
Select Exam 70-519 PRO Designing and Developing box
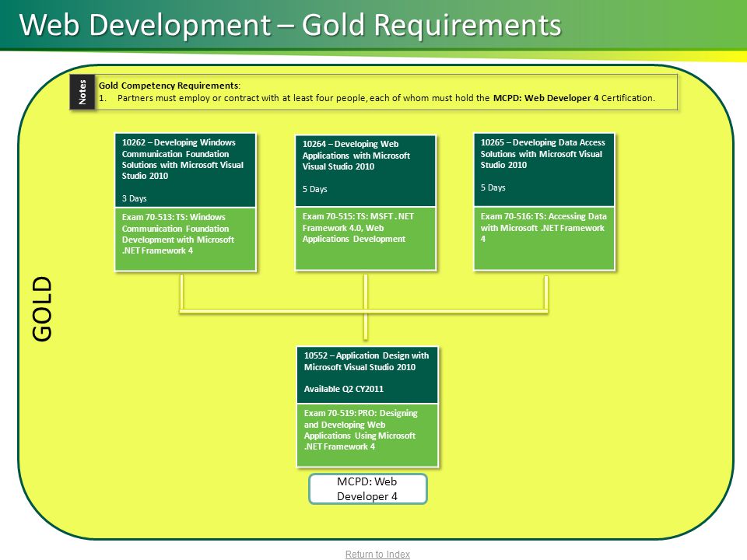(x=367, y=436)
